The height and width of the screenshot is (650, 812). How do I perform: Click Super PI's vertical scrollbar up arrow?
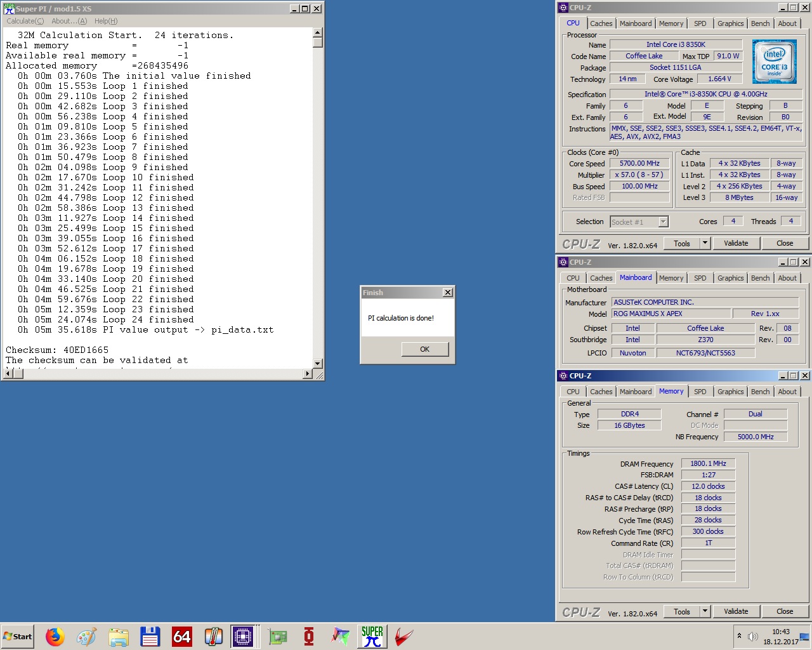[318, 32]
